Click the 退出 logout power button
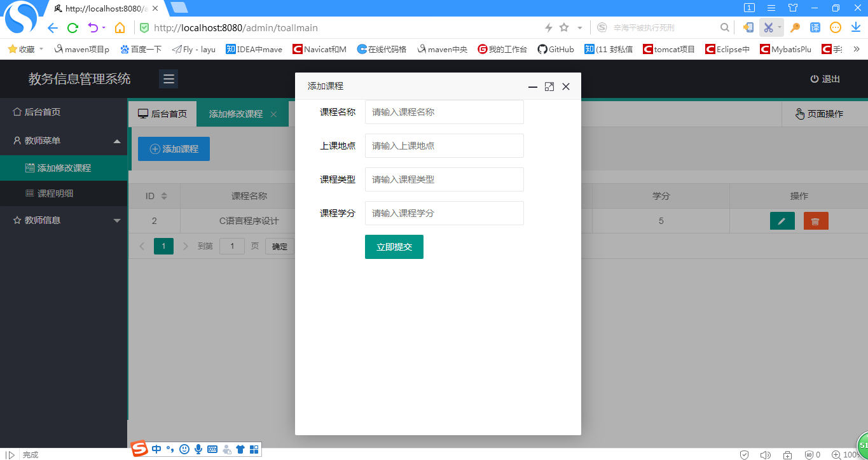The image size is (868, 460). (x=825, y=79)
